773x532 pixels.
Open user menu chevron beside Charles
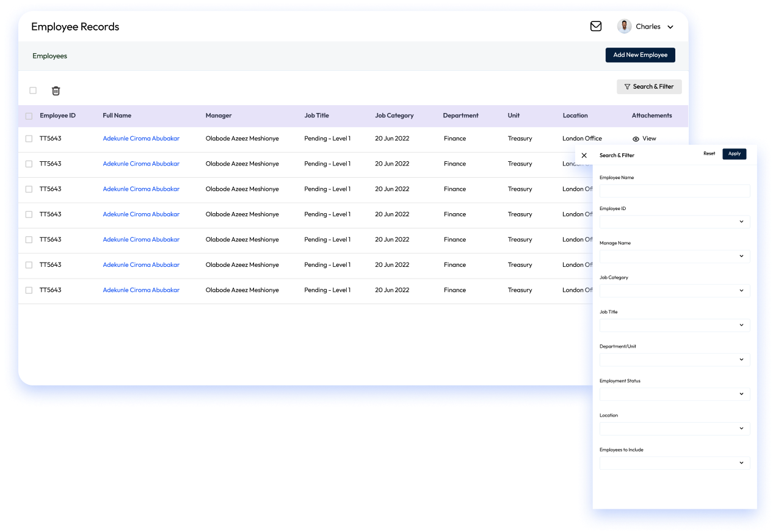tap(670, 27)
